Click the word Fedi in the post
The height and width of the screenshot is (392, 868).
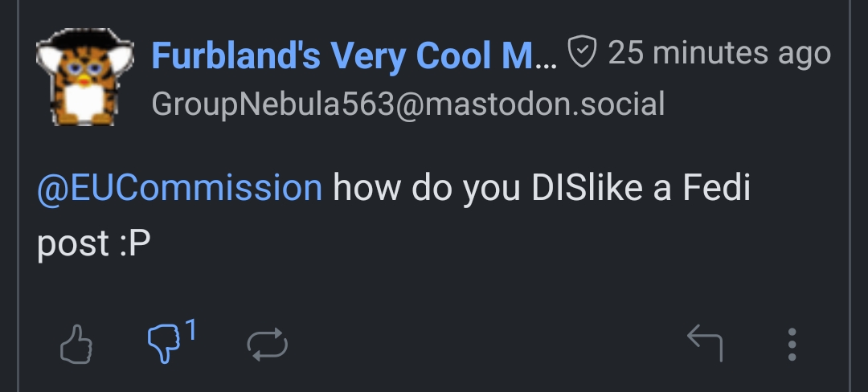(716, 188)
